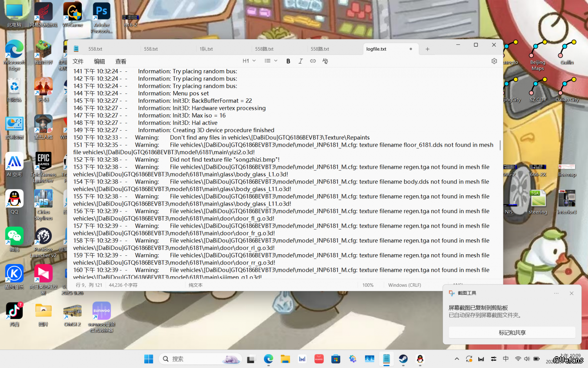Toggle bold formatting in Notepad toolbar
The height and width of the screenshot is (368, 588).
[x=288, y=61]
